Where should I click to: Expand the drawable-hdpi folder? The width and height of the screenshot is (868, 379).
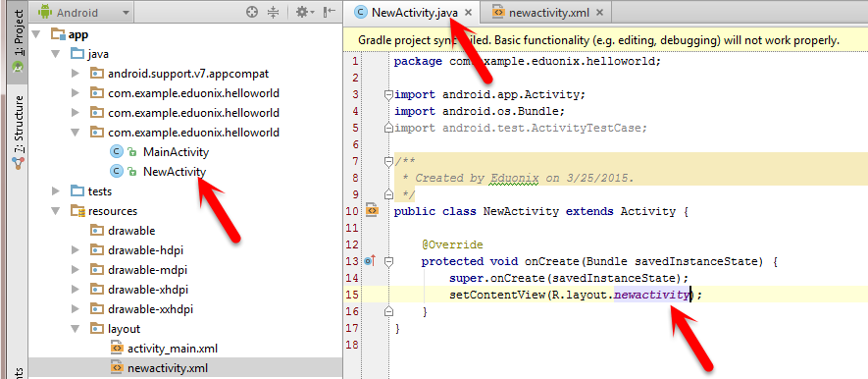coord(76,250)
